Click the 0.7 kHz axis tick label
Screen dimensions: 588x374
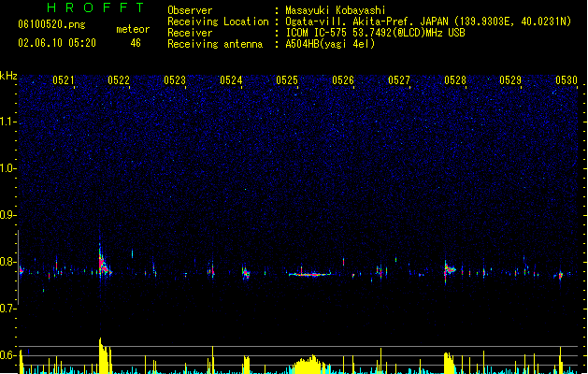pyautogui.click(x=7, y=309)
